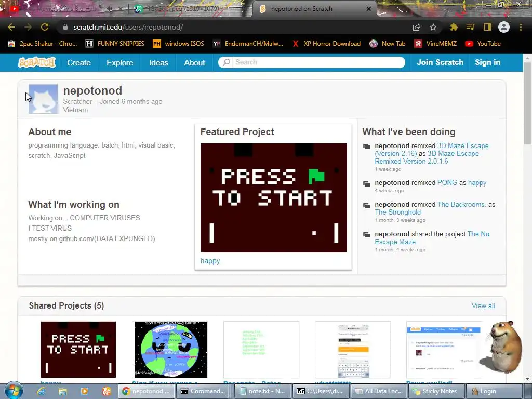This screenshot has height=399, width=532.
Task: Open Internet Explorer from taskbar
Action: coord(41,391)
